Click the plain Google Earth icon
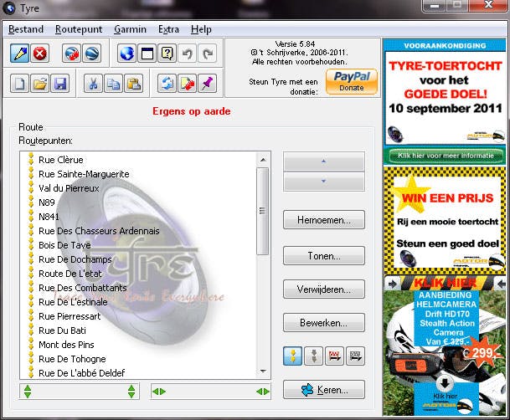 [91, 54]
